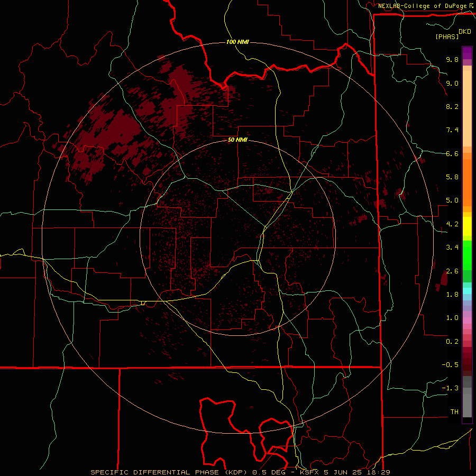Click the 2.6 scale value
The height and width of the screenshot is (476, 476).
pos(452,271)
